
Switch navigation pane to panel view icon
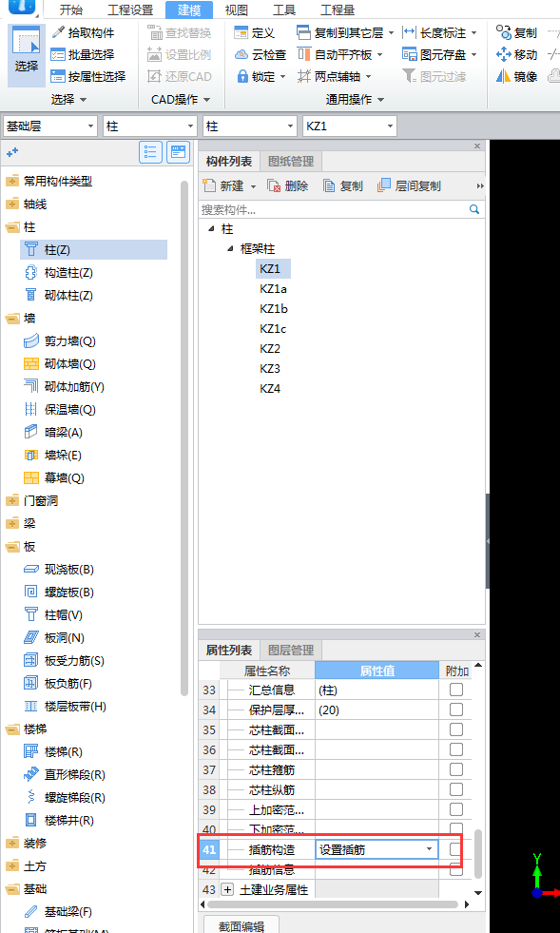(x=179, y=152)
